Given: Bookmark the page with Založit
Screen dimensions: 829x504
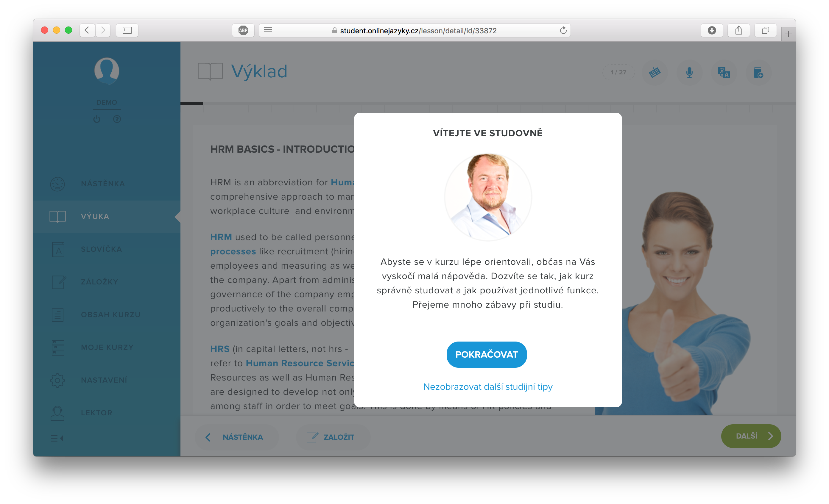Looking at the screenshot, I should coord(333,437).
